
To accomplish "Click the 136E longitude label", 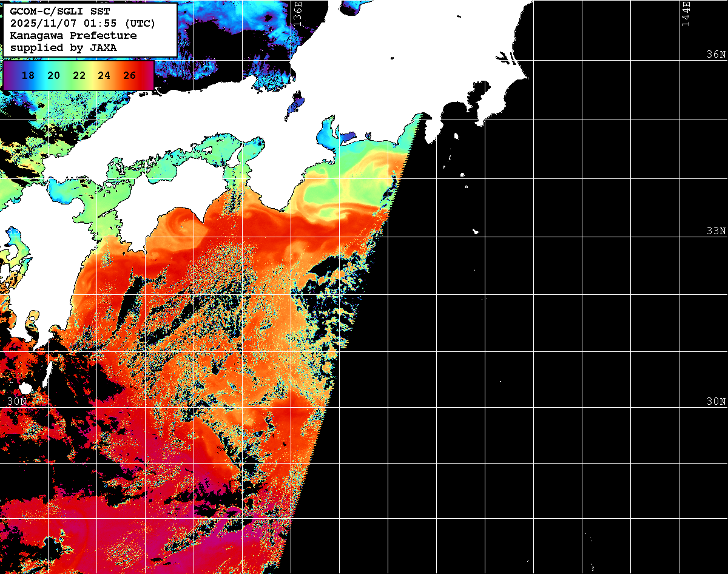I will (x=297, y=13).
